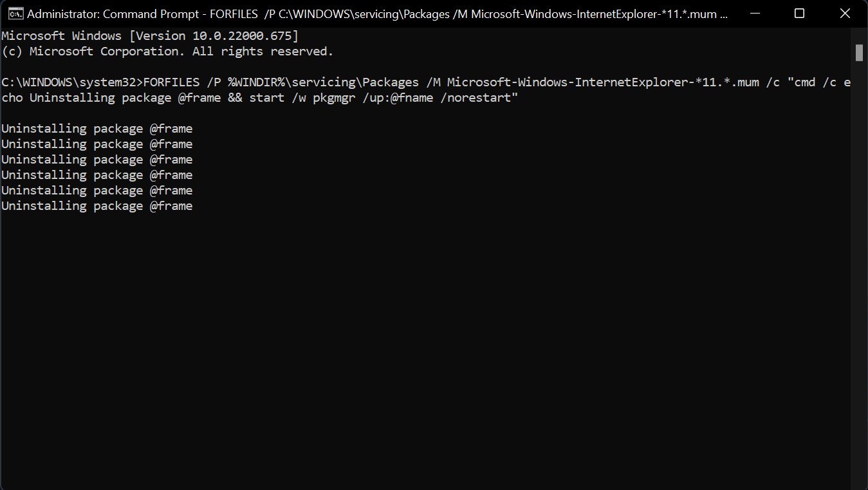868x490 pixels.
Task: Click the Microsoft Corporation copyright line
Action: coord(167,52)
